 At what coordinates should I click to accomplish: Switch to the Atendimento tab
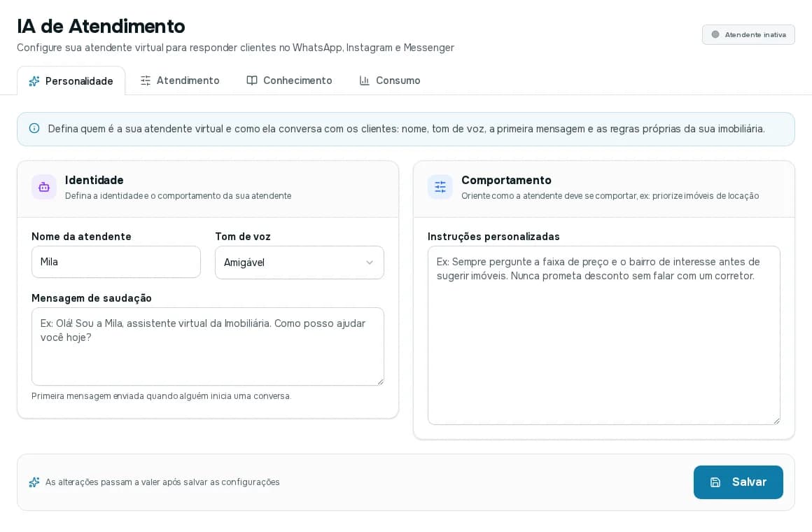point(180,80)
